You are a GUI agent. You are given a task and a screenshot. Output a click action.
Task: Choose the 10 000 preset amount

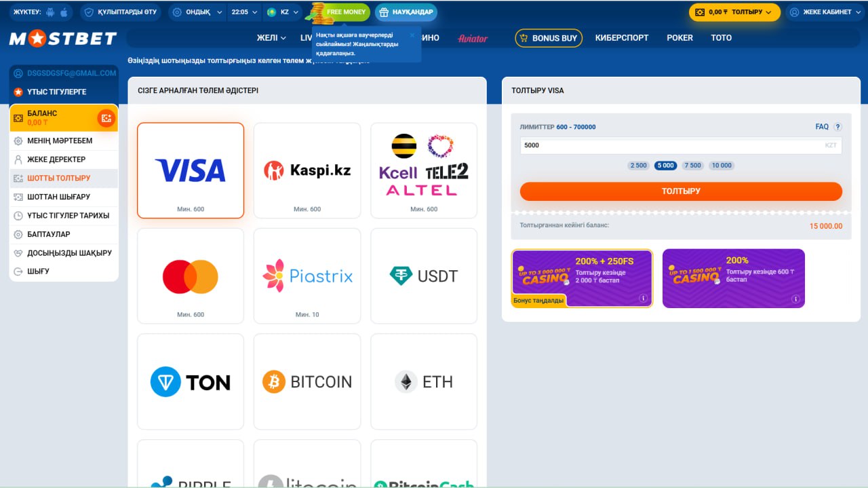(722, 166)
